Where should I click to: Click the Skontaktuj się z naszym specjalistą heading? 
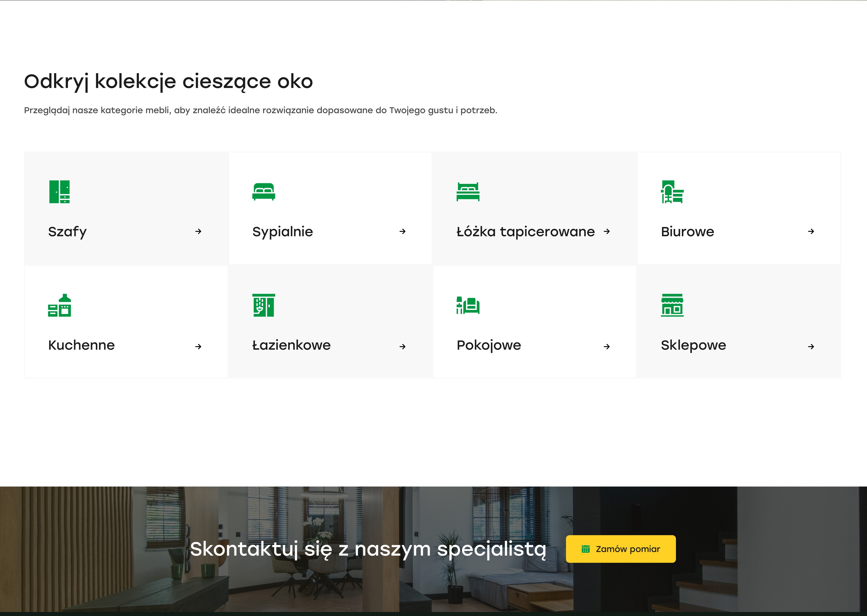click(368, 549)
